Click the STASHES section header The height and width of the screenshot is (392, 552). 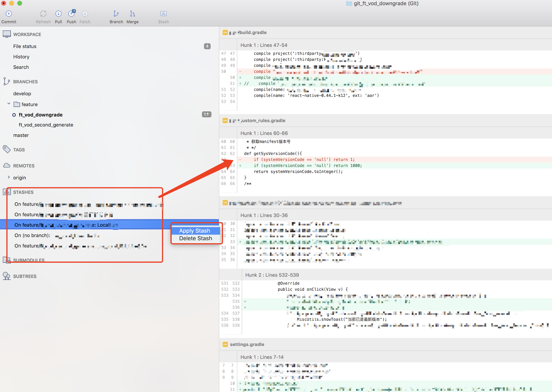pos(23,192)
